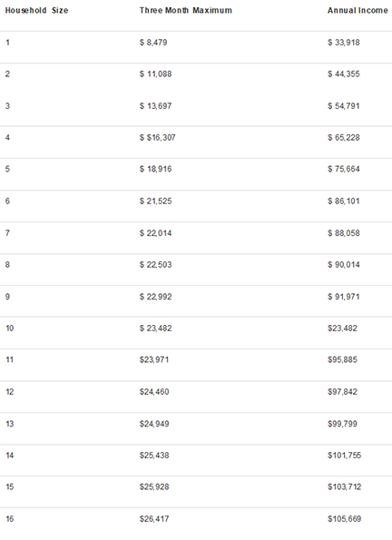Click the Household Size column header
Screen dimensions: 392x540
click(x=36, y=10)
